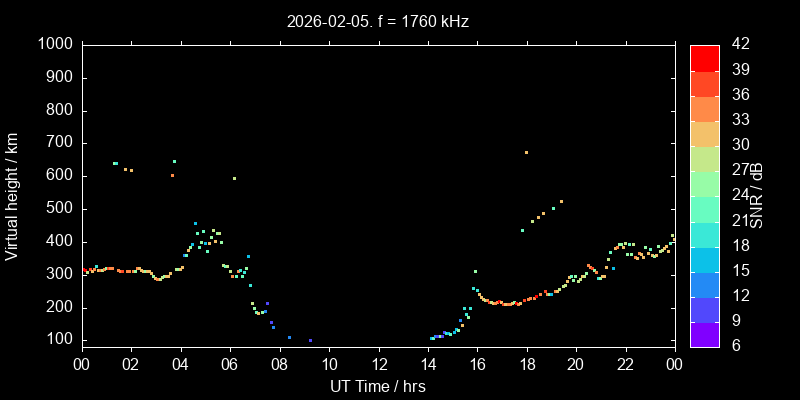Click the 1000 tick label on height axis
This screenshot has width=800, height=400.
pyautogui.click(x=55, y=45)
